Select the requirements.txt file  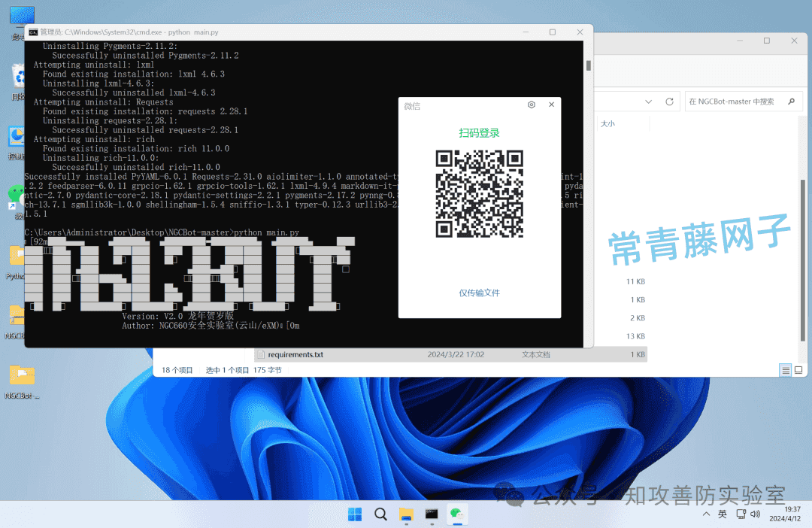[452, 355]
